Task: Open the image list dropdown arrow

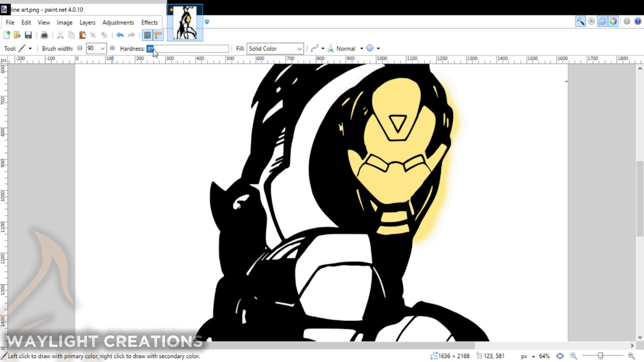Action: click(207, 22)
